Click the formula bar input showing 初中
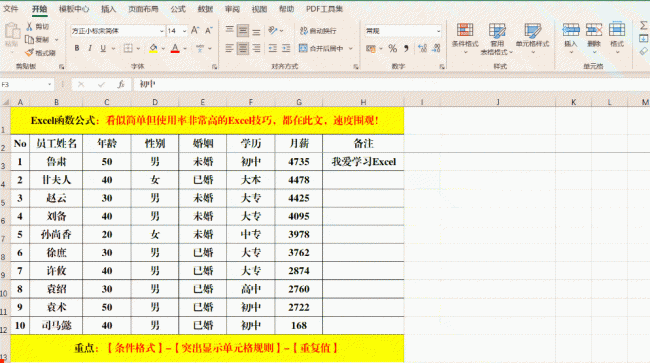650x363 pixels. click(x=390, y=84)
